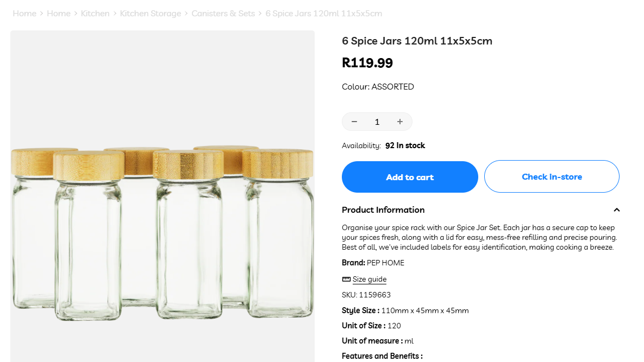Navigate to Kitchen Storage breadcrumb
The width and height of the screenshot is (644, 362).
(151, 14)
